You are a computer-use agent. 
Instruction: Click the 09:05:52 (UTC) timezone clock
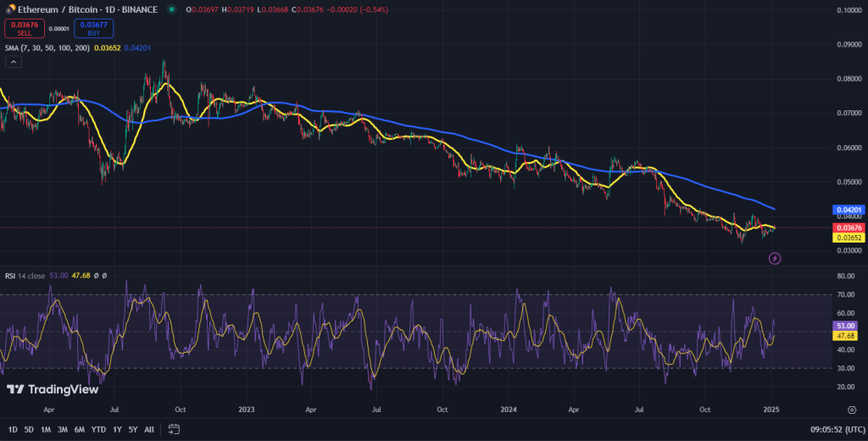[837, 429]
